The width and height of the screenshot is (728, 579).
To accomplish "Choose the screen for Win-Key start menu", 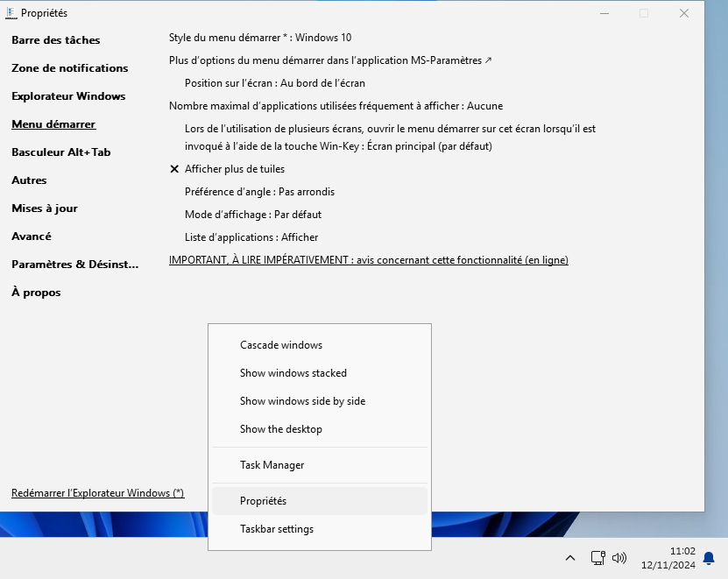I will (x=390, y=138).
